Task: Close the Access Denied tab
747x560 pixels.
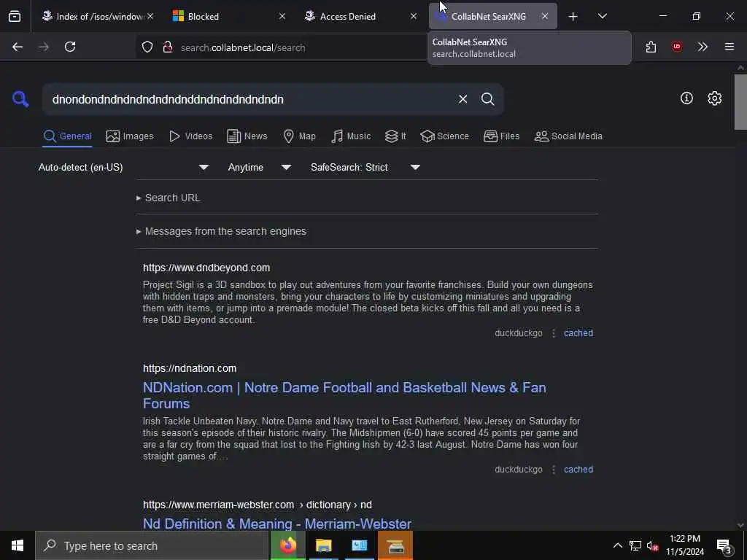Action: [414, 16]
